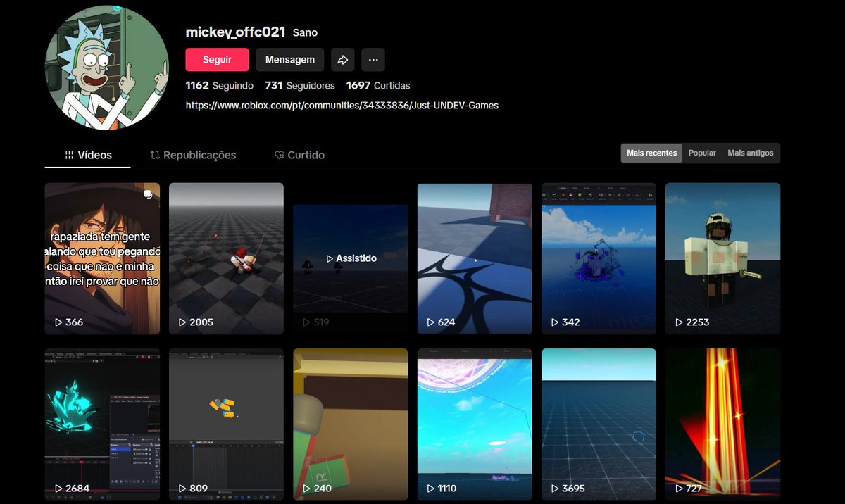Click the Assistido watched label

[351, 258]
